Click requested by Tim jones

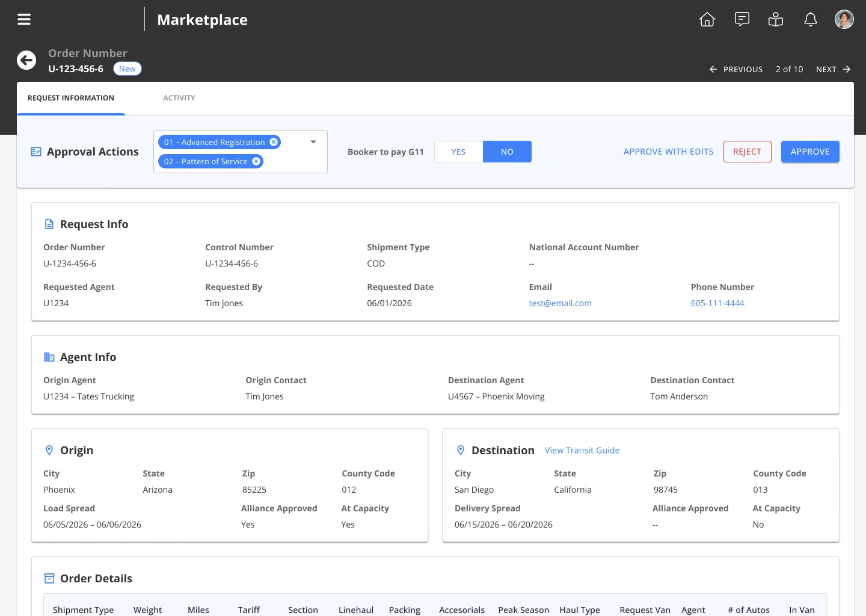(x=224, y=303)
